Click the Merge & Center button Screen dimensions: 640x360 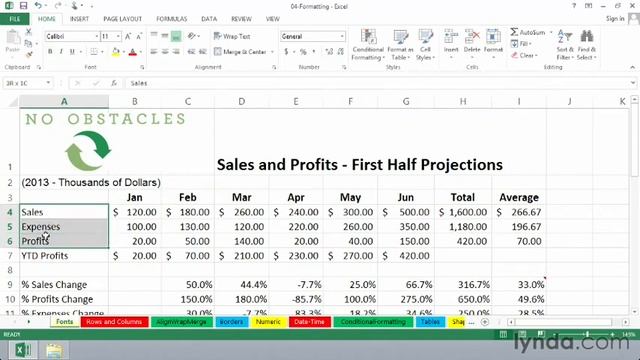[x=240, y=52]
